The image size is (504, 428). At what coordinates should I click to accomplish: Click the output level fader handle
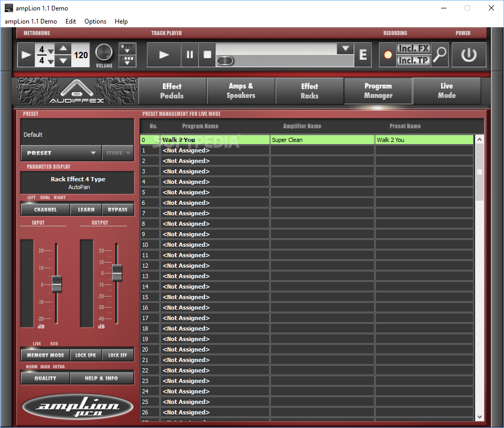pyautogui.click(x=117, y=273)
